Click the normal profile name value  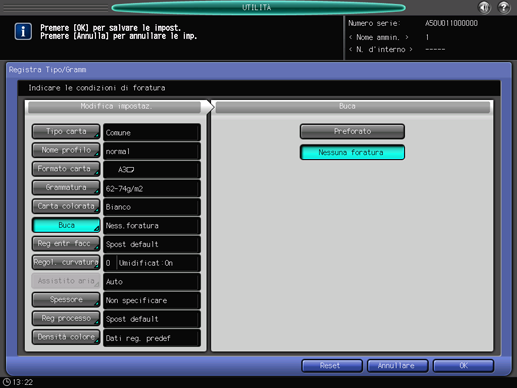(152, 151)
